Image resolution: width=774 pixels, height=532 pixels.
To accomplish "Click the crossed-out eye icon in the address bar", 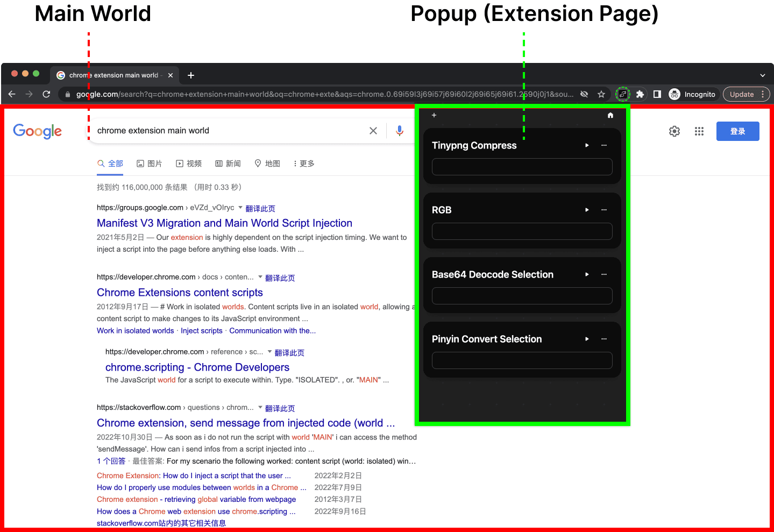I will [584, 94].
